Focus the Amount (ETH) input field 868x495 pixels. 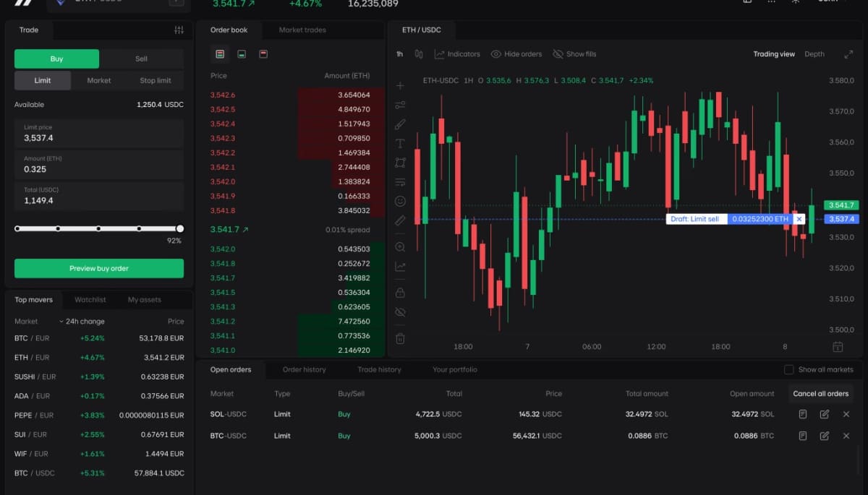[x=99, y=165]
